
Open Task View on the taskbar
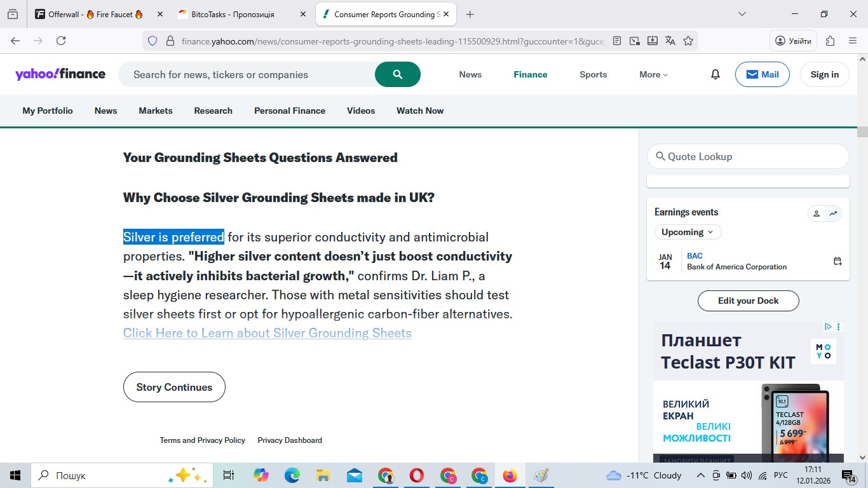(229, 475)
